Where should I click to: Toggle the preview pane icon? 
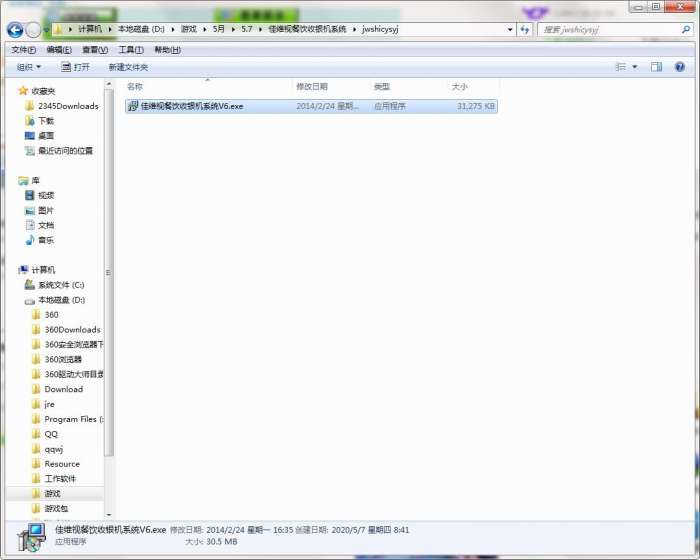(x=656, y=67)
